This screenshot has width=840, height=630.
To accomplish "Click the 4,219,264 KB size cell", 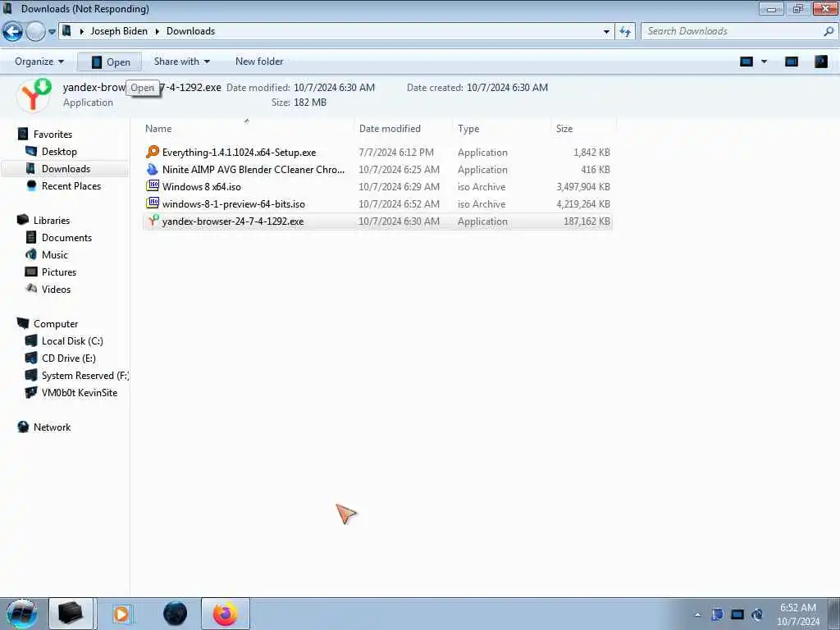I will pos(583,204).
